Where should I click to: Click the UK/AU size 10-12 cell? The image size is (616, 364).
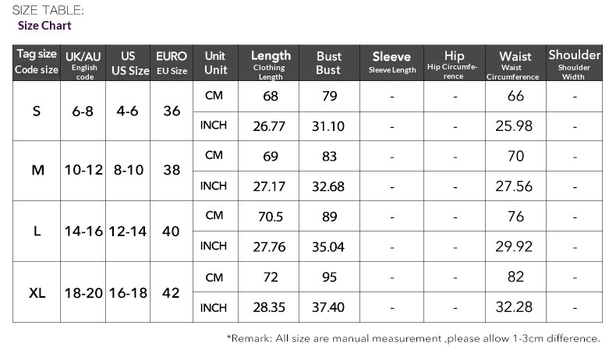pos(83,170)
